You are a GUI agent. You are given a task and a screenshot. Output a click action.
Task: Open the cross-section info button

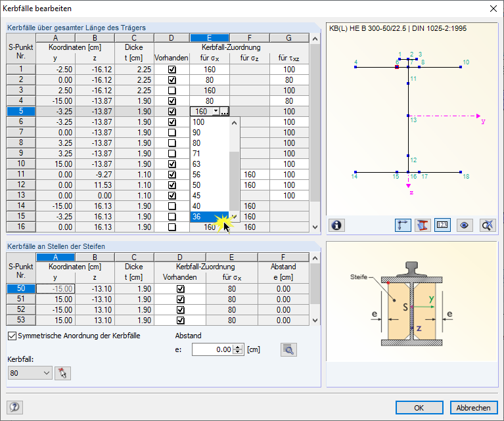[336, 225]
